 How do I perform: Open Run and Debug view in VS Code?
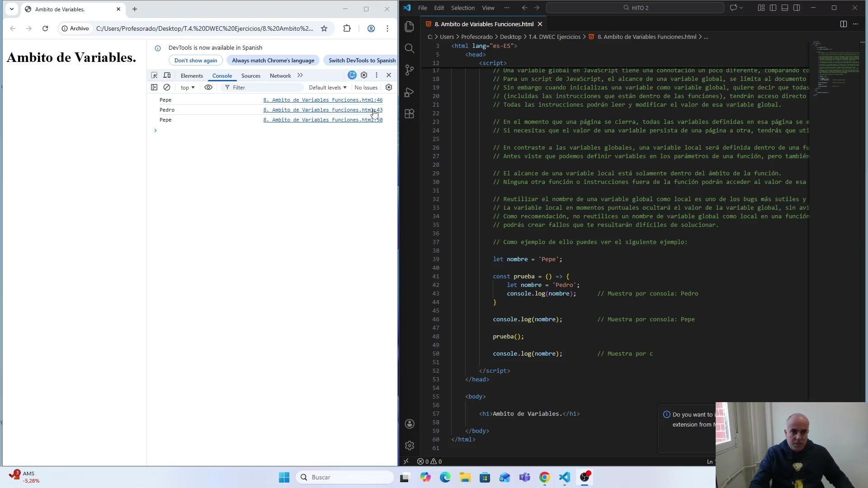[410, 92]
